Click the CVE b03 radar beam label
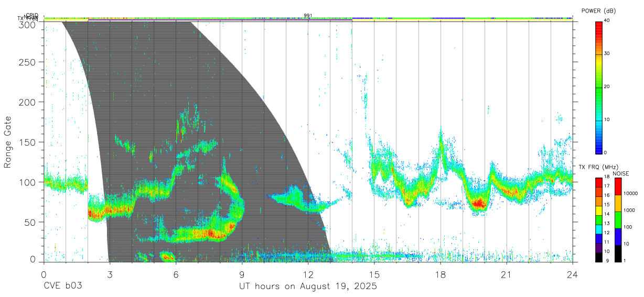Image resolution: width=644 pixels, height=297 pixels. [x=63, y=287]
